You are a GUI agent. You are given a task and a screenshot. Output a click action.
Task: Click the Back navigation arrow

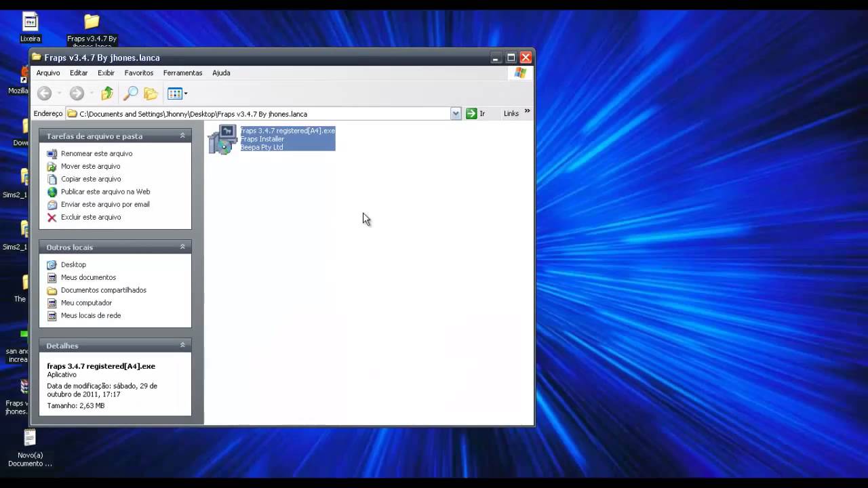(45, 94)
